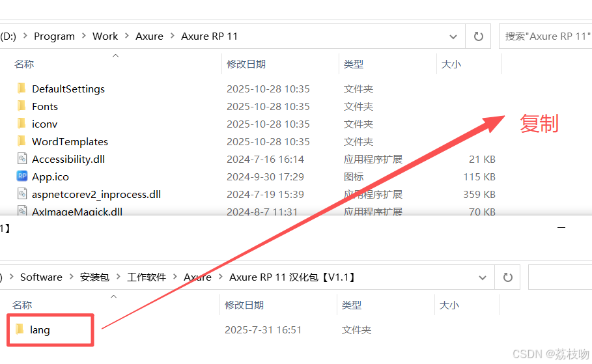Select the iconv folder icon
This screenshot has width=592, height=364.
(x=22, y=124)
